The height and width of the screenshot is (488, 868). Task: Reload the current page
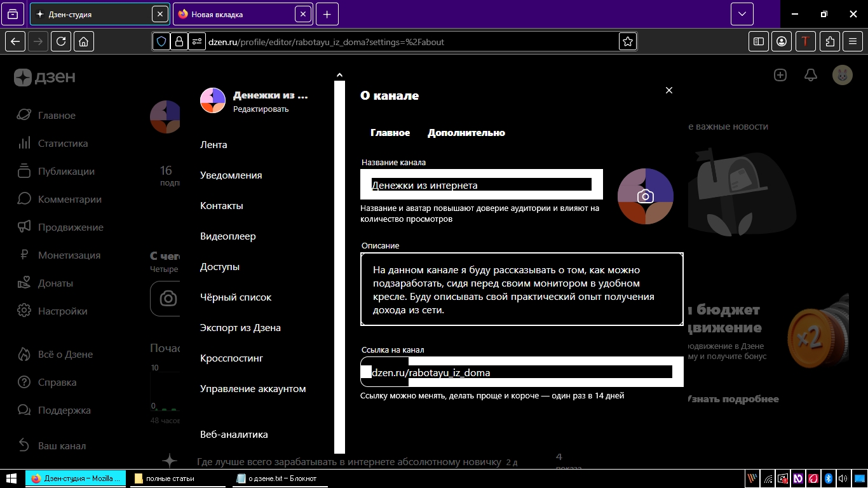click(x=61, y=41)
